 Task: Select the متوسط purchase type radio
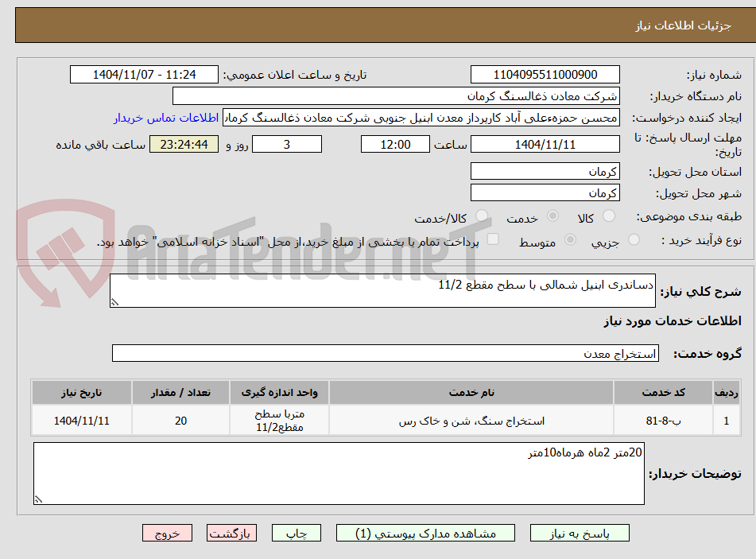(x=570, y=239)
